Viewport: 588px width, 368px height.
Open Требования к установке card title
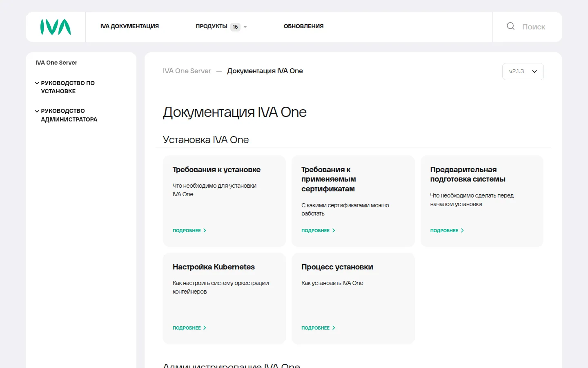pyautogui.click(x=216, y=170)
